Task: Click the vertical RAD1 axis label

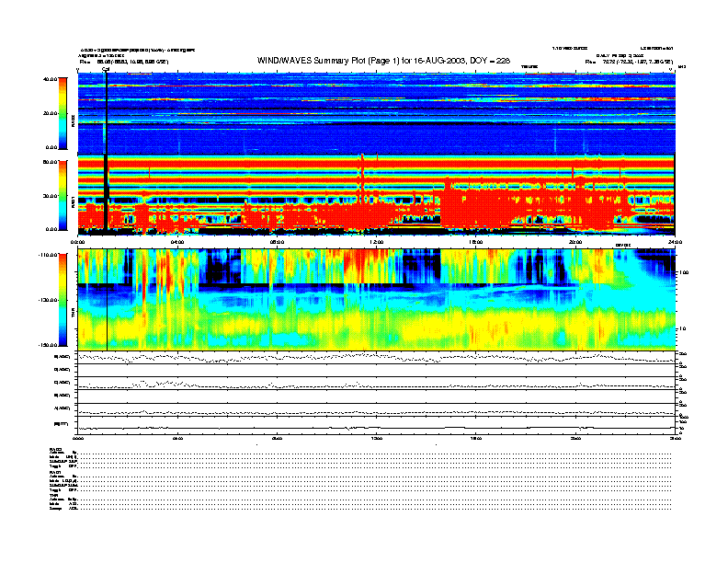Action: coord(73,202)
